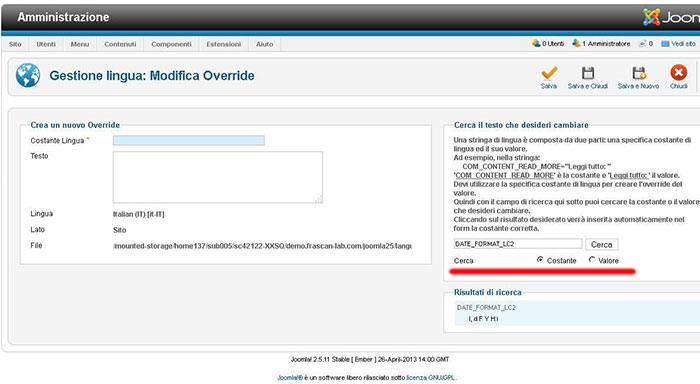Image resolution: width=700 pixels, height=384 pixels.
Task: Click the Vedi sito monitor icon
Action: 665,44
